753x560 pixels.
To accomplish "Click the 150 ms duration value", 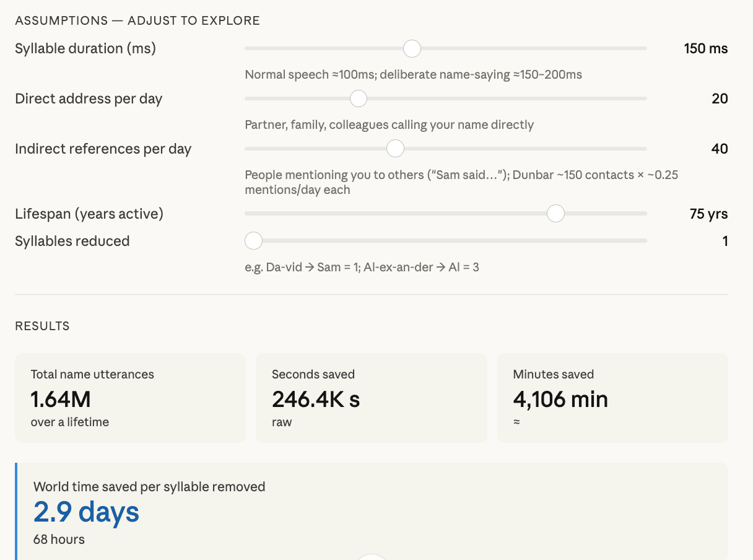I will 705,48.
